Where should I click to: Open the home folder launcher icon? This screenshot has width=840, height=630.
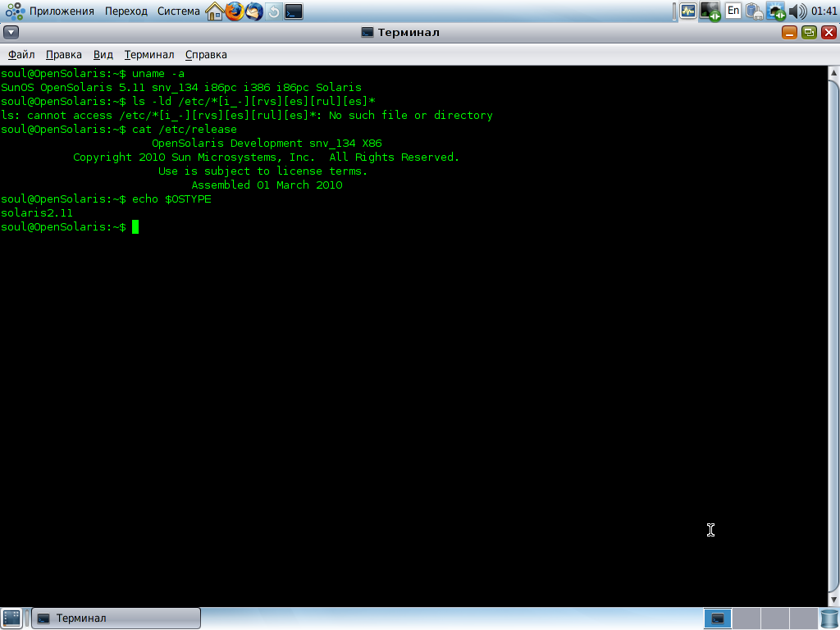[214, 11]
